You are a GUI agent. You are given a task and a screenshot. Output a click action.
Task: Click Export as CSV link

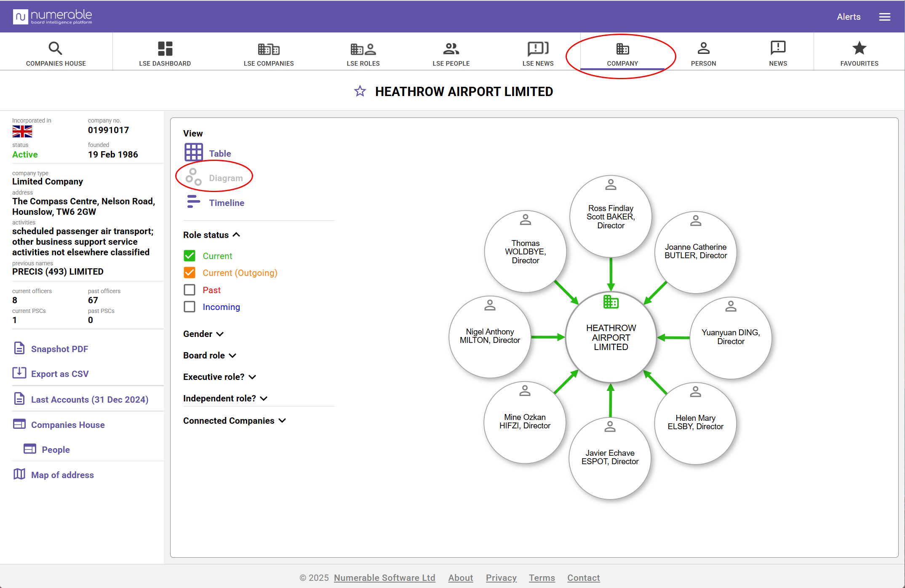(x=59, y=374)
